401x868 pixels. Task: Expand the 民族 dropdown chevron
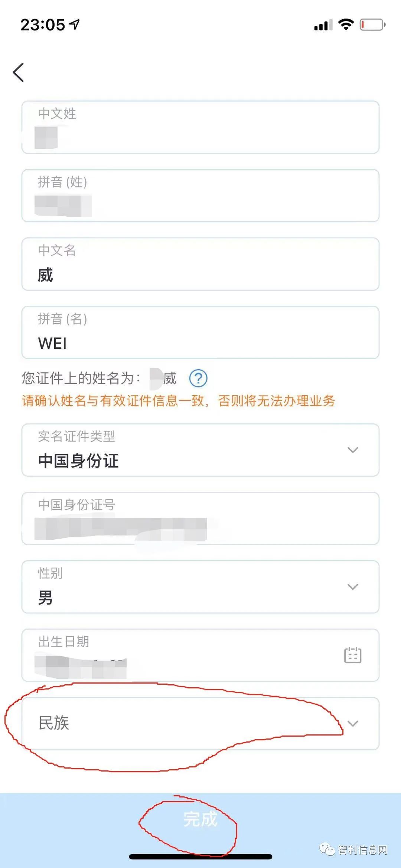353,723
